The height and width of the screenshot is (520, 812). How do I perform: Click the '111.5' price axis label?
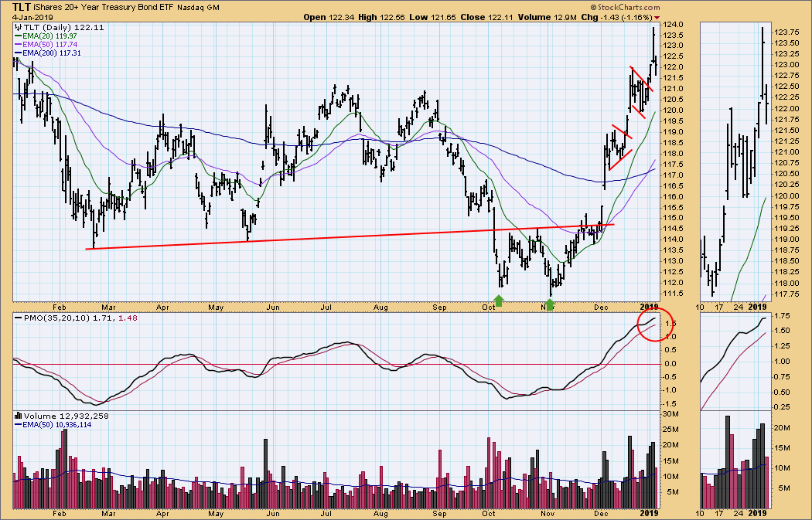pos(674,294)
